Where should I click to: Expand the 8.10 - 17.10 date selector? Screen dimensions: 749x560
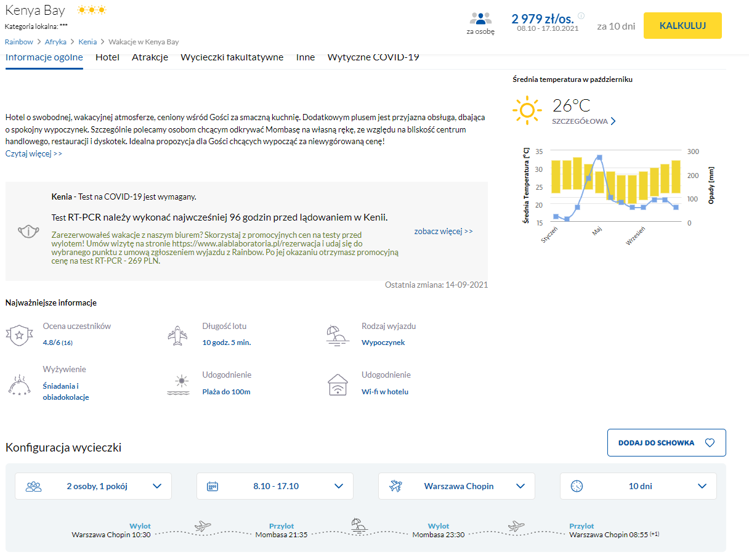pos(275,486)
